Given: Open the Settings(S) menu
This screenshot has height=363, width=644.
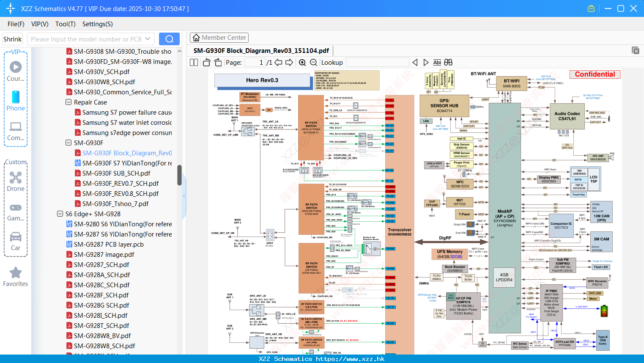Looking at the screenshot, I should coord(98,24).
